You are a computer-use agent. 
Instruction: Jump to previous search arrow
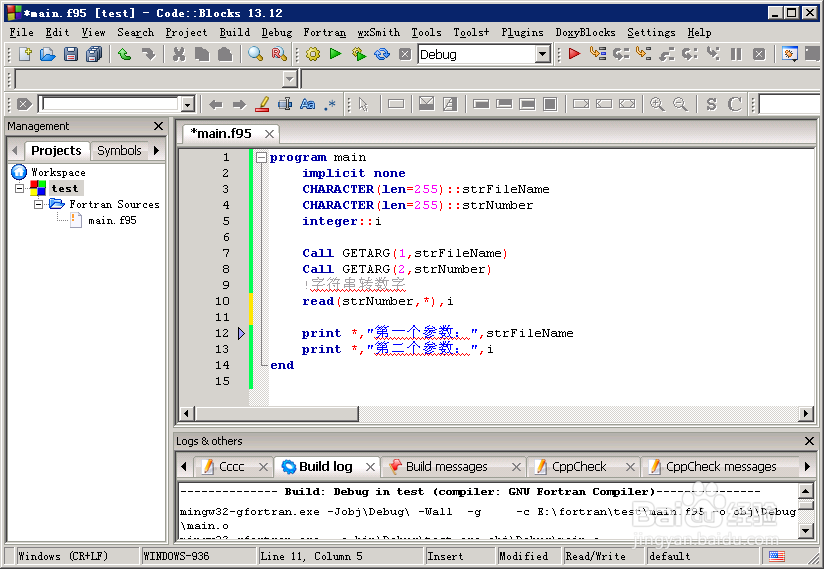tap(215, 104)
